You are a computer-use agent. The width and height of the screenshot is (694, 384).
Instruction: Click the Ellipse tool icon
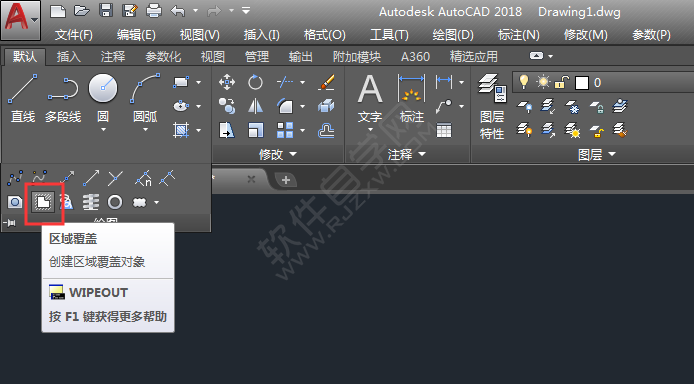(x=181, y=106)
